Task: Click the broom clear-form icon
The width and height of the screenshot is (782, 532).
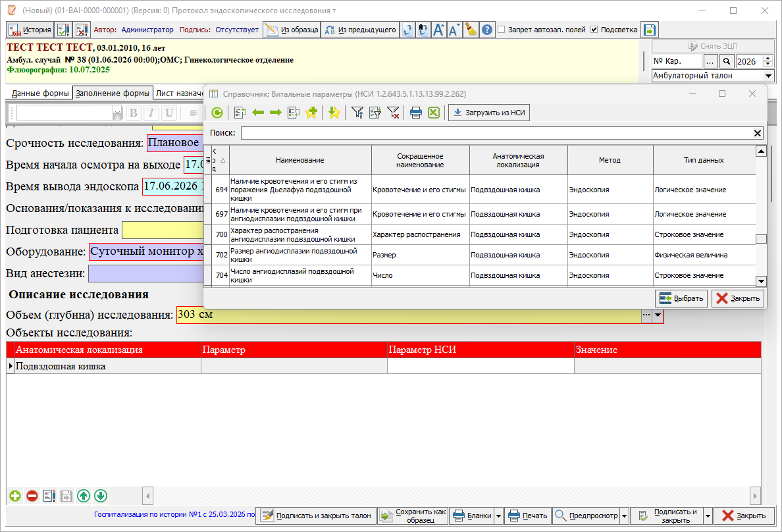Action: click(x=471, y=30)
